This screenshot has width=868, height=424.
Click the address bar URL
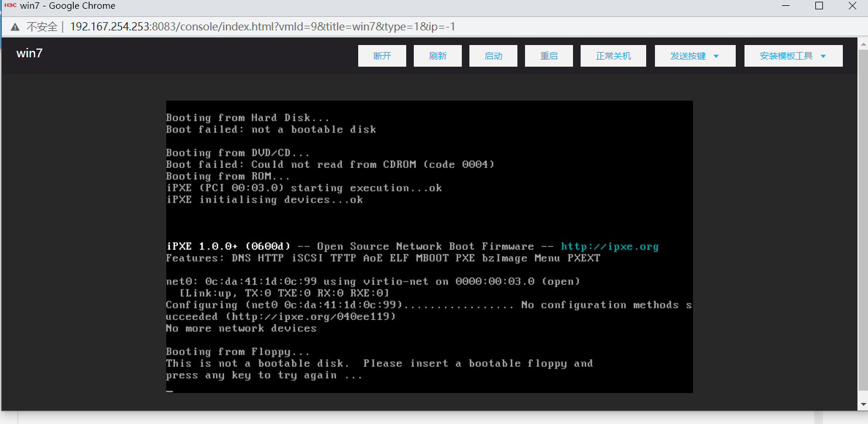pyautogui.click(x=263, y=26)
